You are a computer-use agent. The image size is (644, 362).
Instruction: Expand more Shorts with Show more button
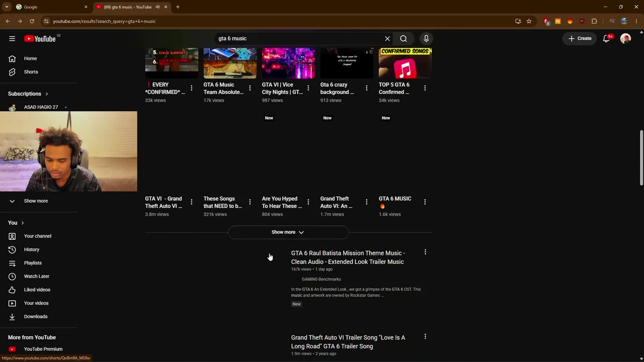(x=288, y=232)
